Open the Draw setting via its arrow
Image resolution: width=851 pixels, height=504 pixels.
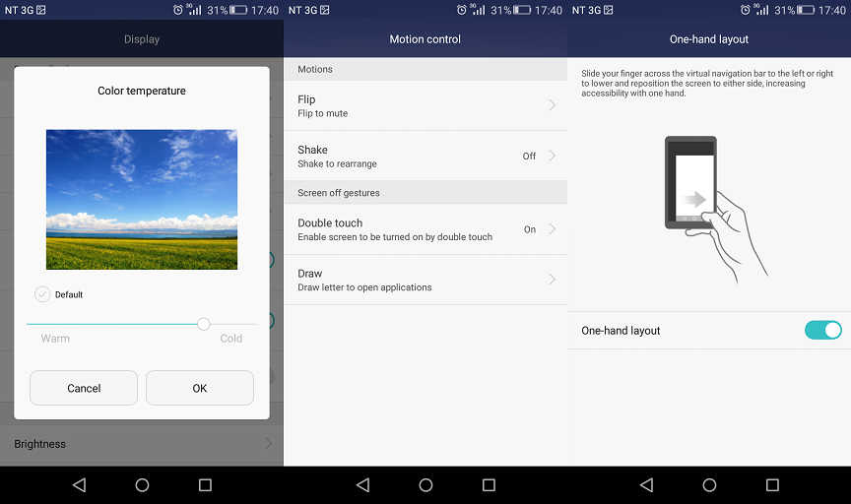pos(552,280)
